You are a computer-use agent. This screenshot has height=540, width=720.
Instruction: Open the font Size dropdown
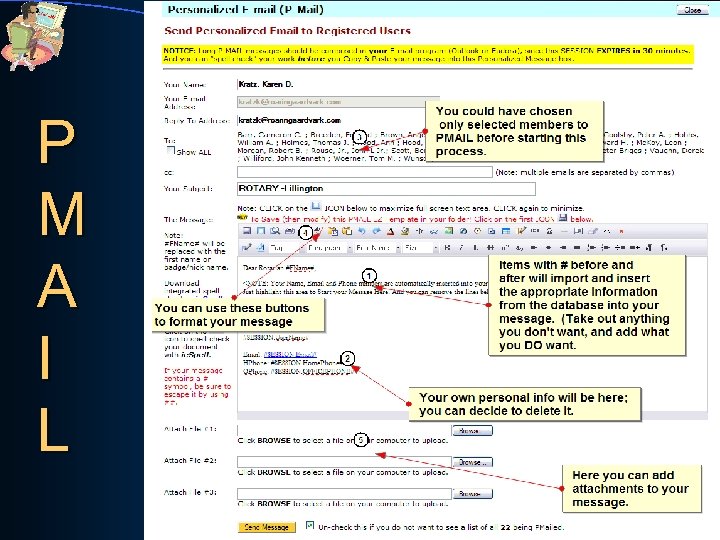[420, 248]
